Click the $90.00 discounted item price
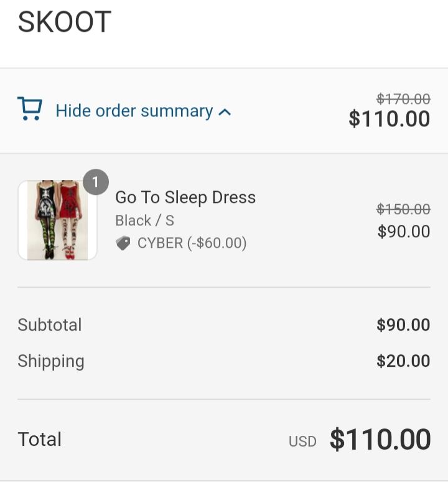The height and width of the screenshot is (482, 448). click(403, 232)
